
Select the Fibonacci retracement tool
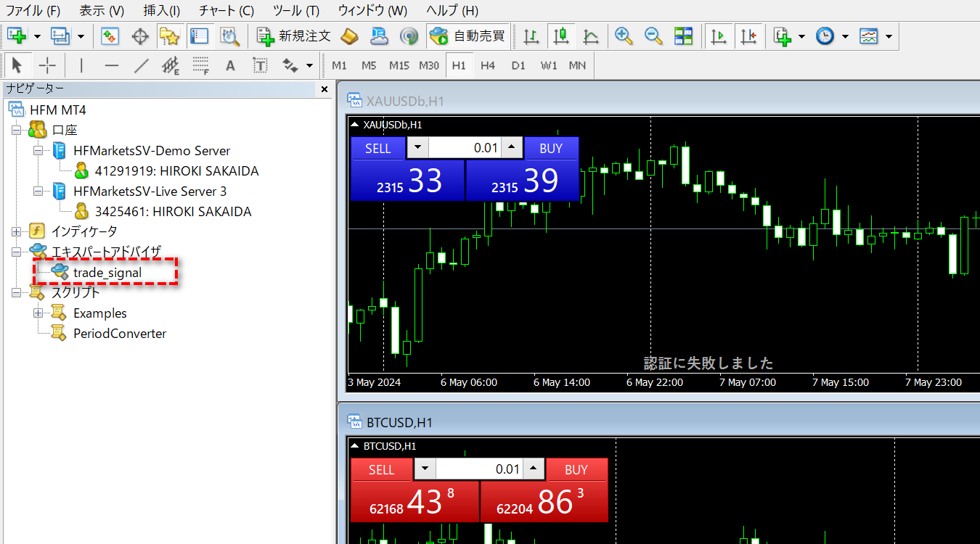[201, 65]
